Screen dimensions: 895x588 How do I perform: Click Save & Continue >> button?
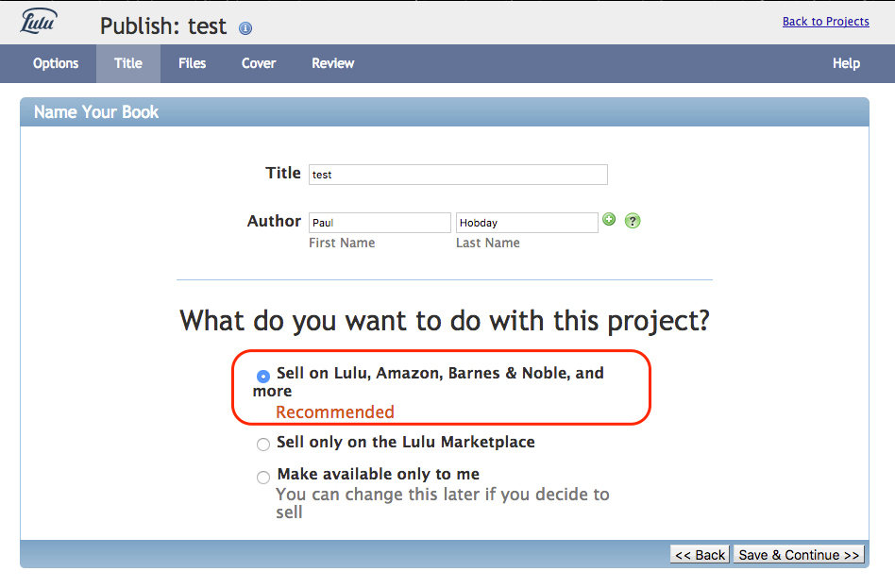pos(799,554)
